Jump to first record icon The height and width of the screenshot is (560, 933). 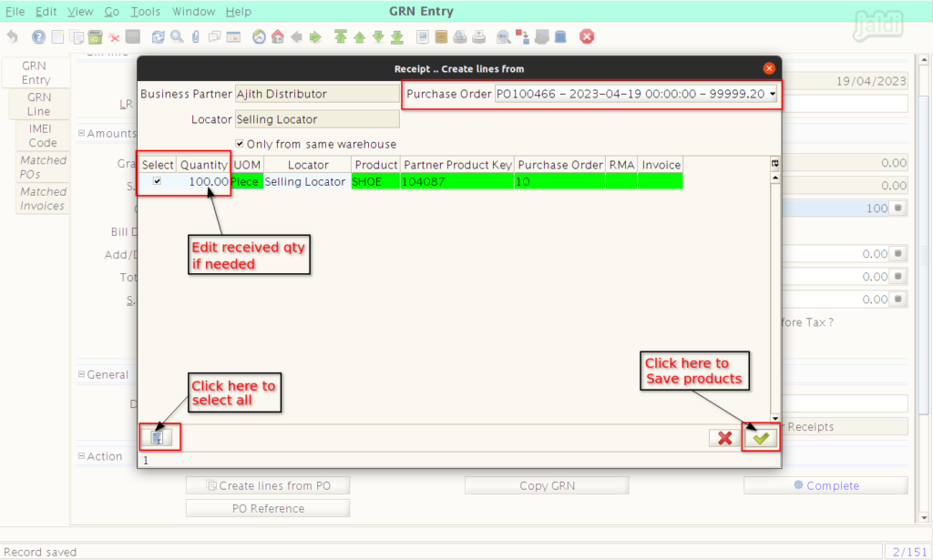[x=341, y=36]
